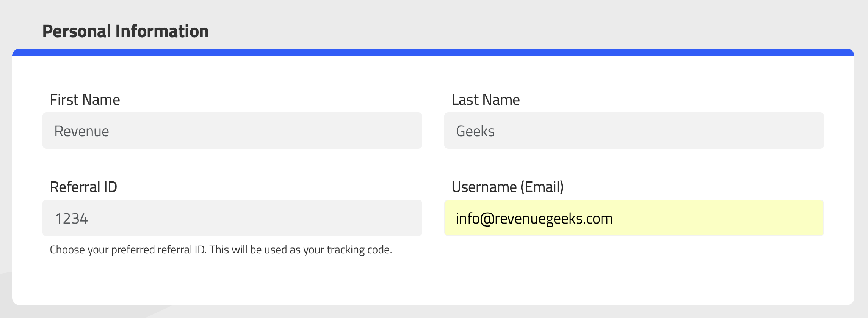Place cursor on the "1234" value
The height and width of the screenshot is (318, 868).
(x=71, y=219)
